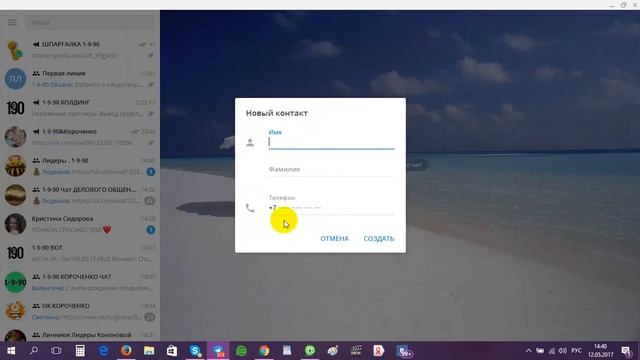Click Кристина Сидорова's profile avatar
This screenshot has height=360, width=640.
[16, 224]
